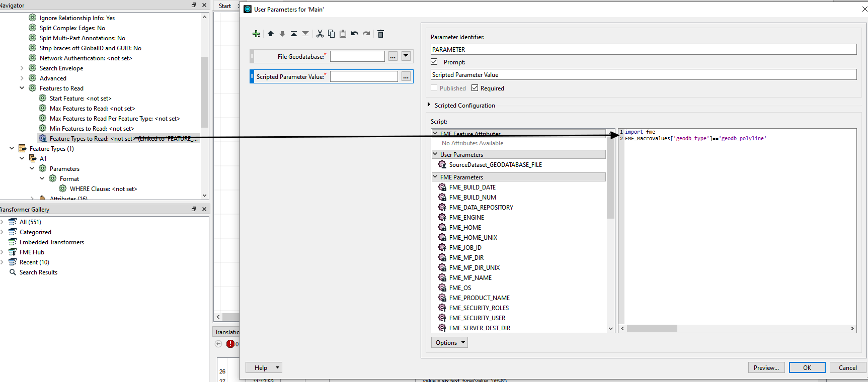Copy the selected parameter
This screenshot has width=868, height=382.
point(331,34)
